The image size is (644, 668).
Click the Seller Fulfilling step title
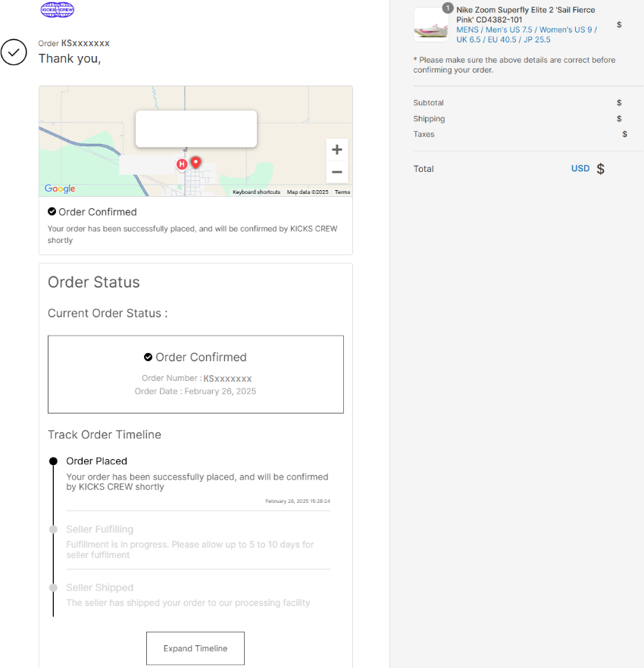pyautogui.click(x=100, y=529)
